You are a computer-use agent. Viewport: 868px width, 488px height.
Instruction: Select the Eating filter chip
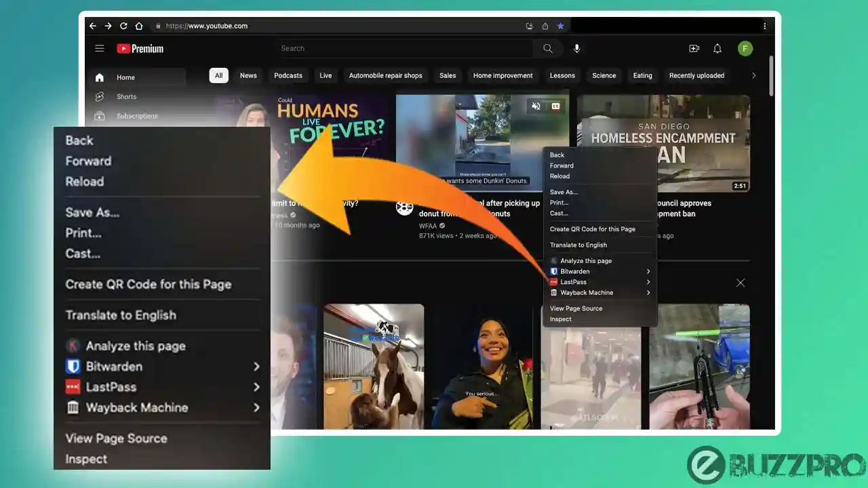coord(642,75)
